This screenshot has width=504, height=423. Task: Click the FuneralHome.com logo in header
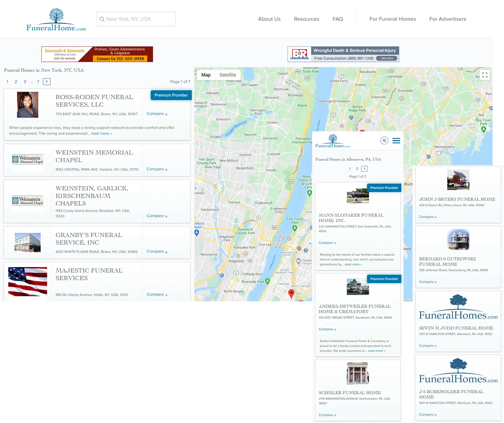pyautogui.click(x=56, y=20)
